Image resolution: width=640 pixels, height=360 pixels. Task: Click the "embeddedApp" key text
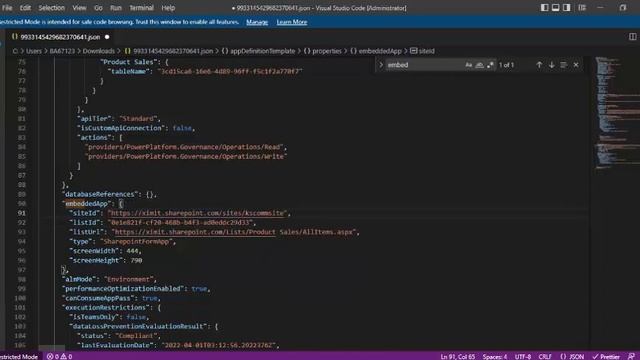(87, 204)
